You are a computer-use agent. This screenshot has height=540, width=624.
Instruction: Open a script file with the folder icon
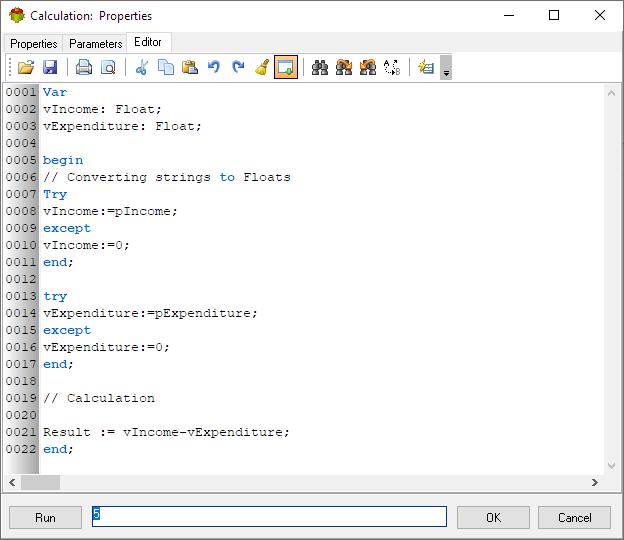click(x=26, y=67)
